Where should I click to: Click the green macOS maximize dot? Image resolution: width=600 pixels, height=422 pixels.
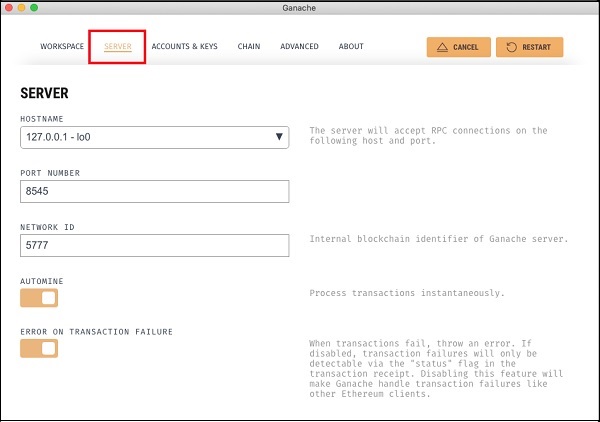pyautogui.click(x=34, y=8)
